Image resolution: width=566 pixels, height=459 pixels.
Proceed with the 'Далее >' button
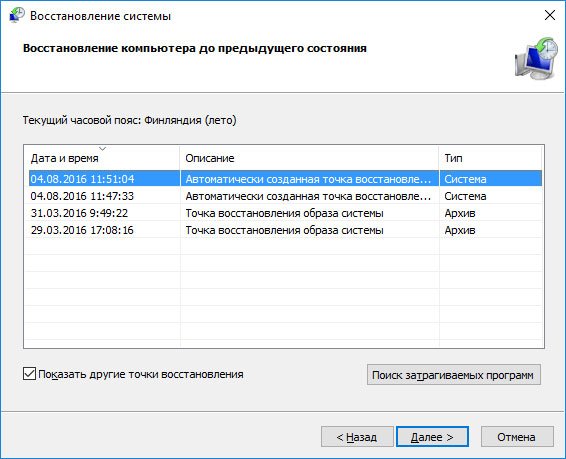(x=432, y=437)
